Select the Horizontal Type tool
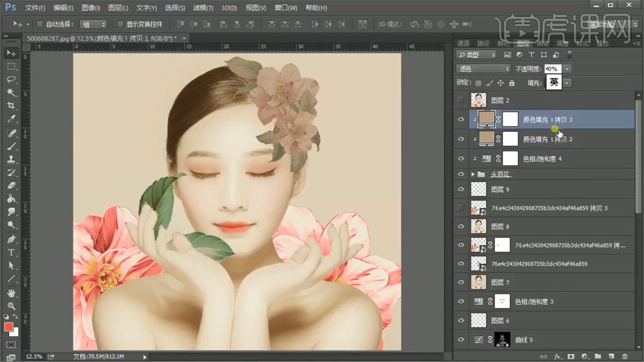The width and height of the screenshot is (644, 362). pyautogui.click(x=11, y=252)
